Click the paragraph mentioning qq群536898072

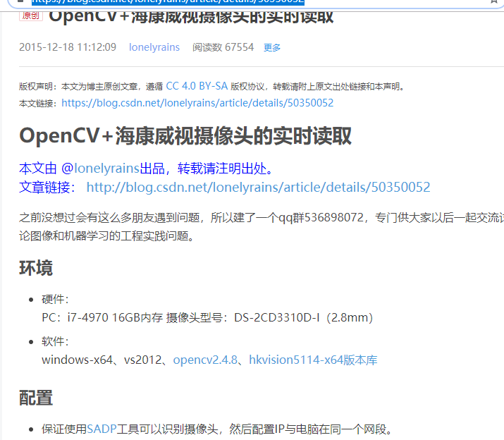(262, 227)
